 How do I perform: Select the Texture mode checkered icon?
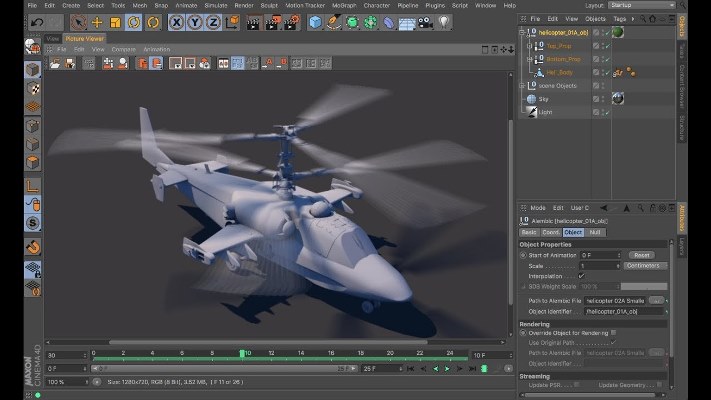coord(33,88)
